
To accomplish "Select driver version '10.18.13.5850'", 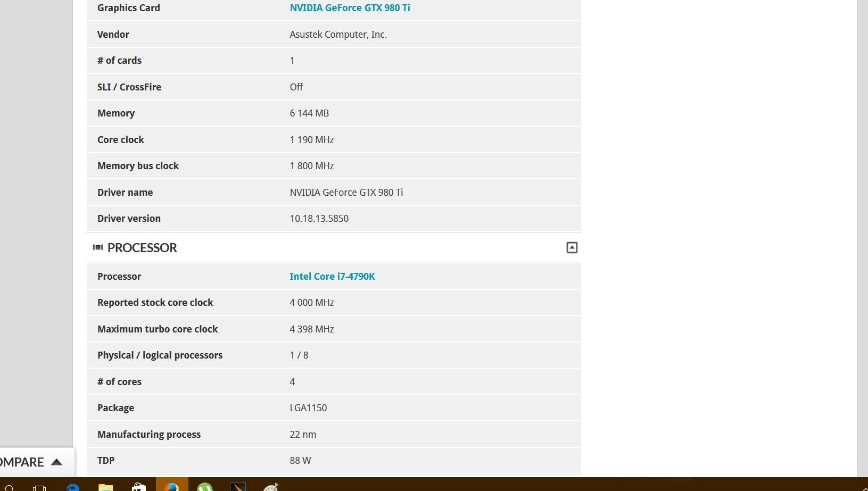I will click(x=319, y=219).
